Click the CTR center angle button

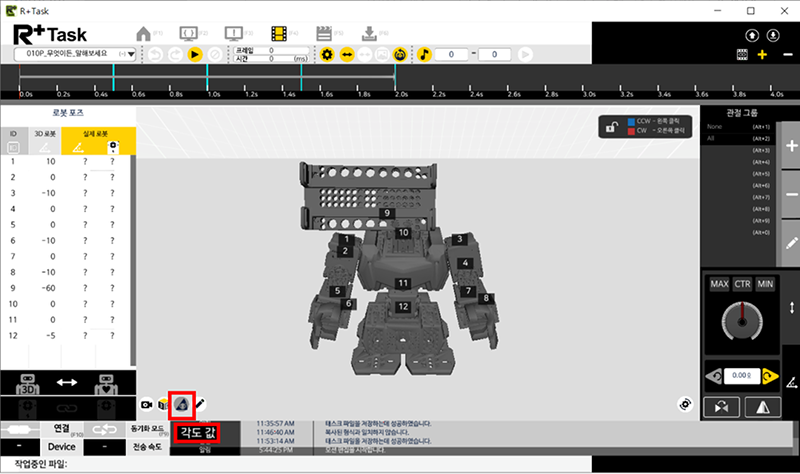(742, 285)
